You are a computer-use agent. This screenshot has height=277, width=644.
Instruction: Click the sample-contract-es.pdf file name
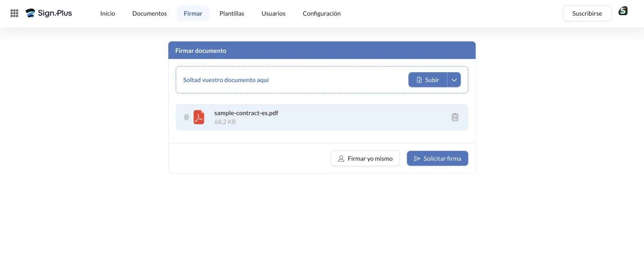pos(246,113)
